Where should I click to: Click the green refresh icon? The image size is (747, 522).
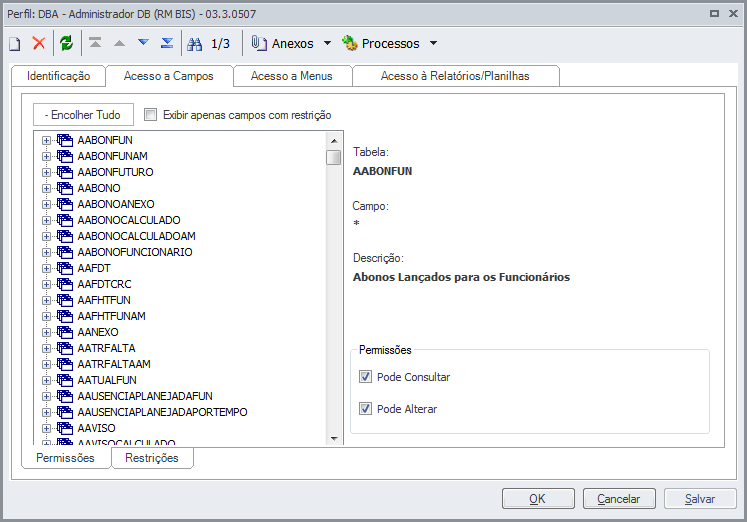[x=66, y=44]
